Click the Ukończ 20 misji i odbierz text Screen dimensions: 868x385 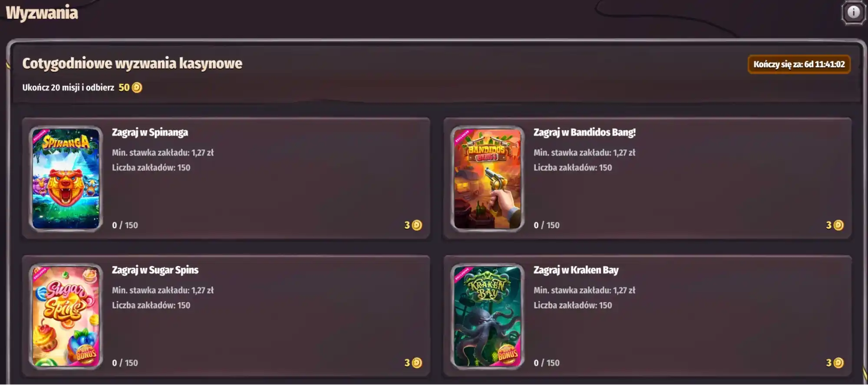click(x=68, y=88)
